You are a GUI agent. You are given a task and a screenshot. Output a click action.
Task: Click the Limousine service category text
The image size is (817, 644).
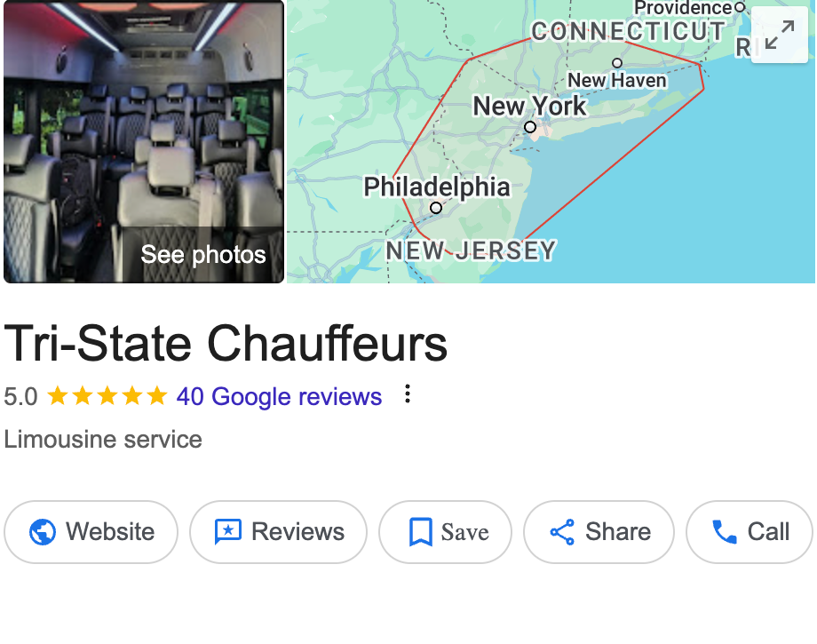[x=103, y=439]
